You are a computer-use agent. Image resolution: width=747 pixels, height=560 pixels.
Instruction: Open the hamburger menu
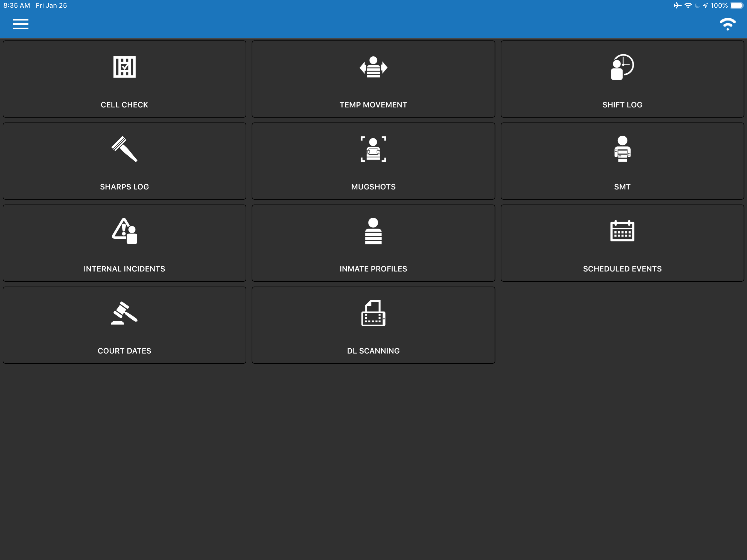(21, 24)
